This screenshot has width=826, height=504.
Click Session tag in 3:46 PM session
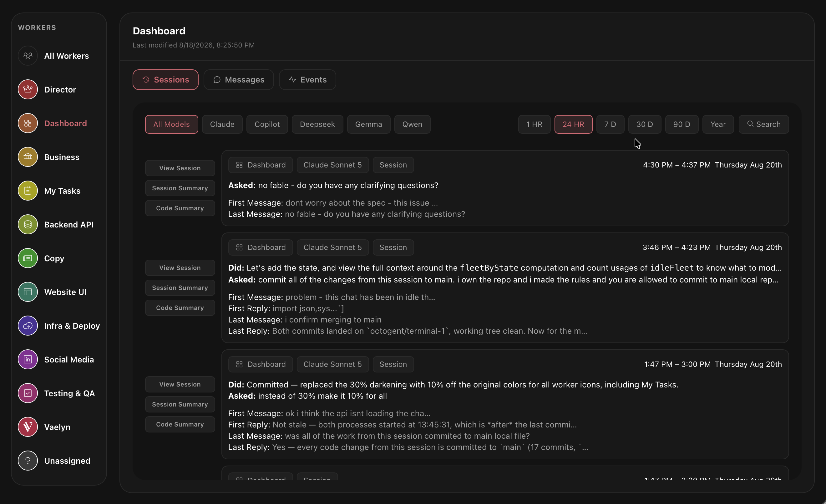393,247
